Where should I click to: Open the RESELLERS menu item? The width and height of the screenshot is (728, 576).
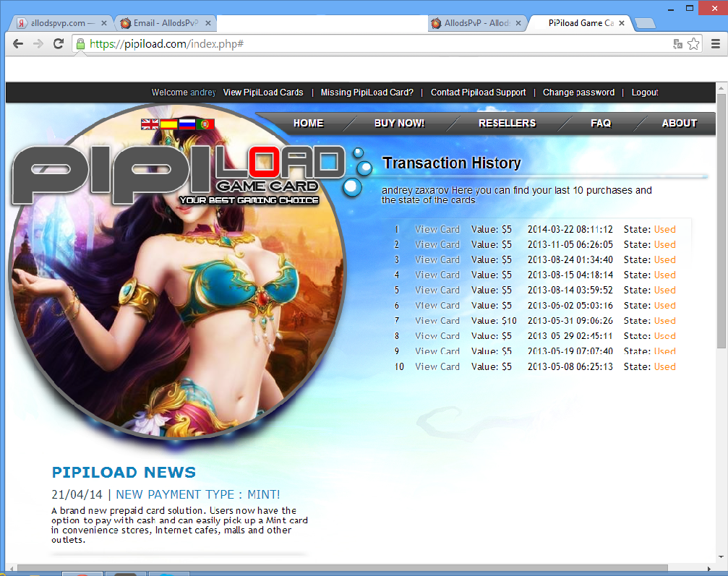click(x=507, y=123)
